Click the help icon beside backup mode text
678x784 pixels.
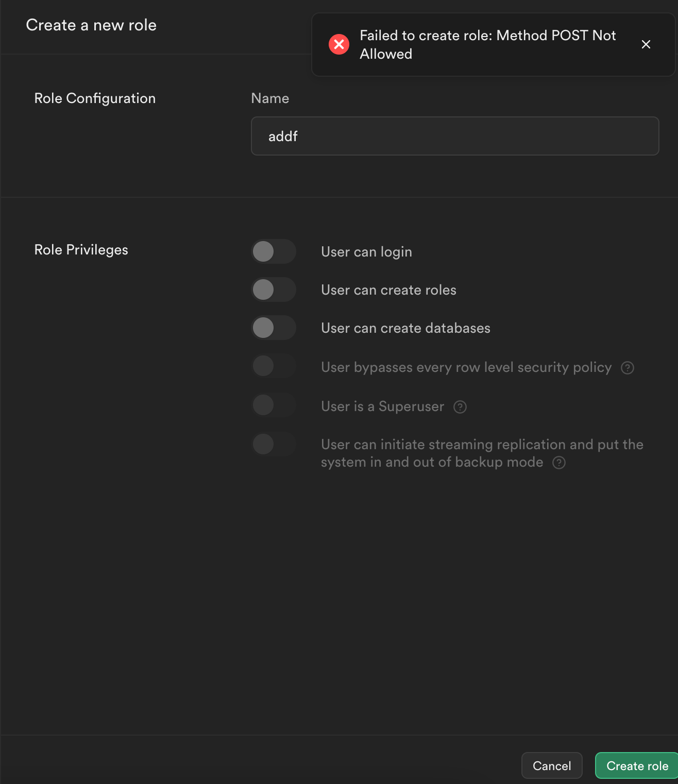coord(558,463)
